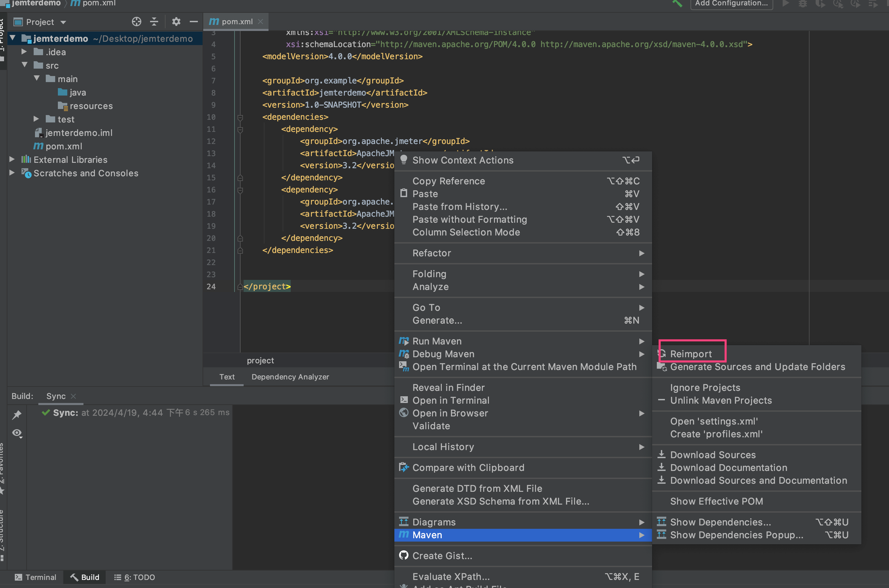Collapse the src folder
Viewport: 889px width, 588px height.
coord(25,65)
